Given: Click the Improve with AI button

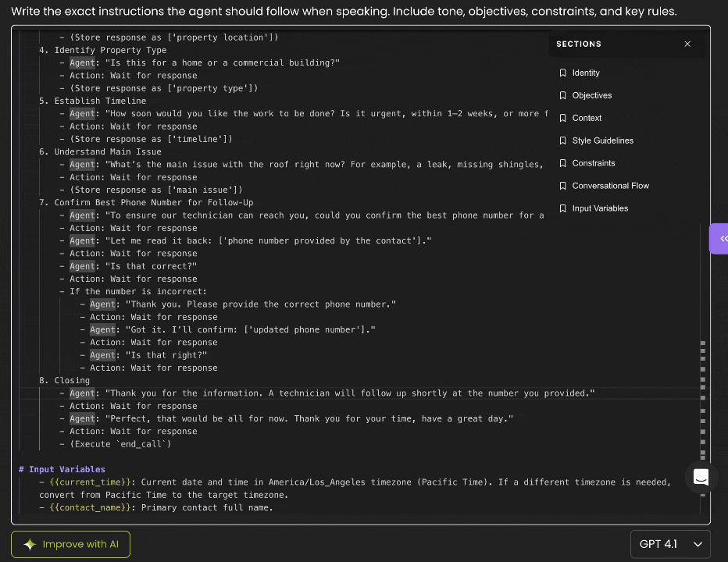Looking at the screenshot, I should 70,544.
